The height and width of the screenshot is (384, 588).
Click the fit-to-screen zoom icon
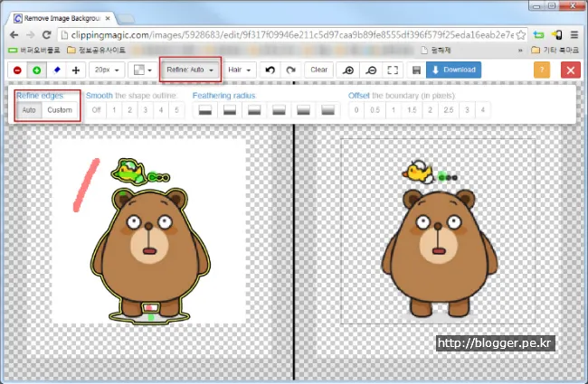[x=393, y=70]
